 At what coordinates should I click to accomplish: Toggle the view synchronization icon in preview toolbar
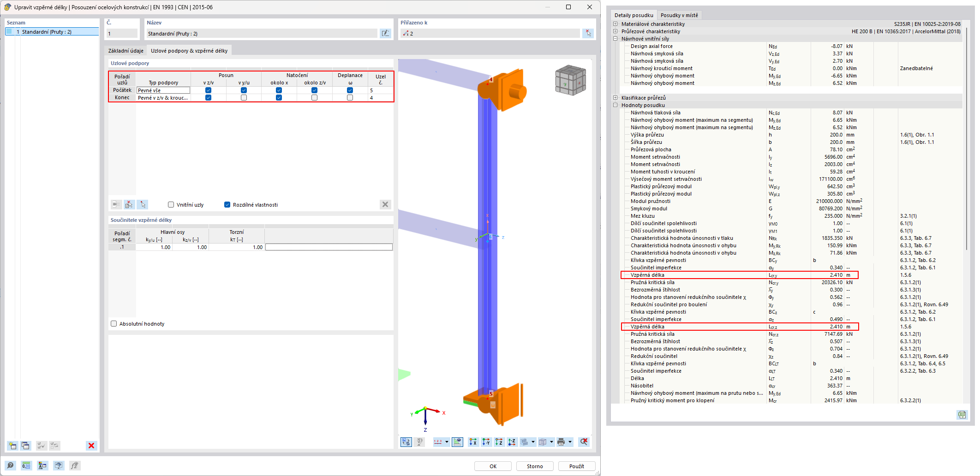(x=406, y=442)
